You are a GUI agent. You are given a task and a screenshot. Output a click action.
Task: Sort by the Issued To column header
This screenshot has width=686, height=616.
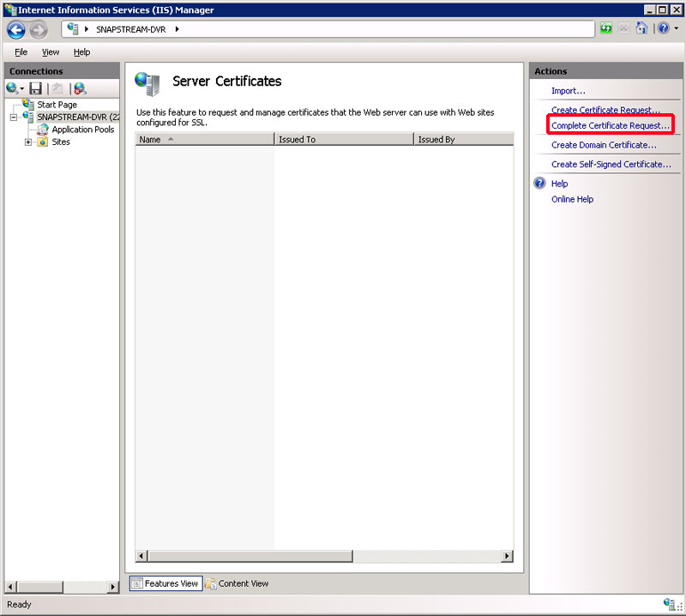click(x=344, y=139)
